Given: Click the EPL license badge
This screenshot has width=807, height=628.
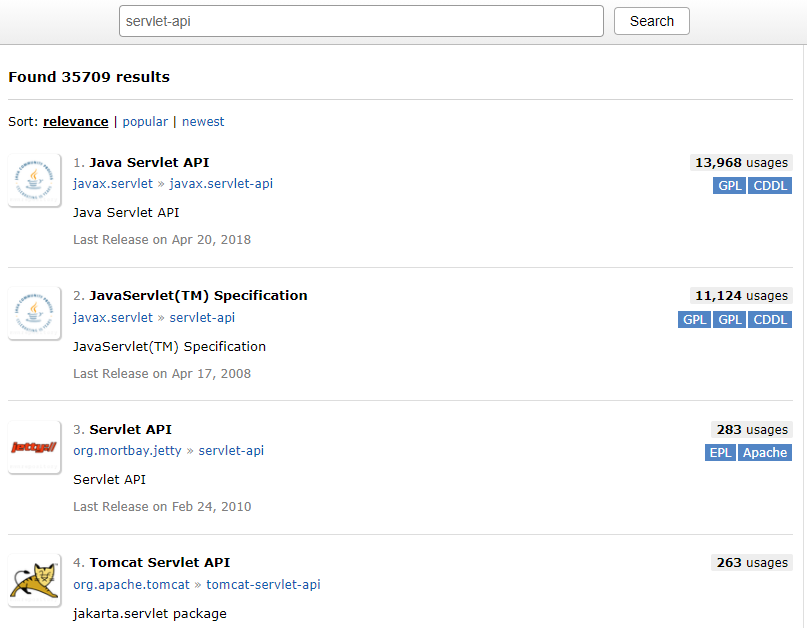Looking at the screenshot, I should (x=720, y=453).
